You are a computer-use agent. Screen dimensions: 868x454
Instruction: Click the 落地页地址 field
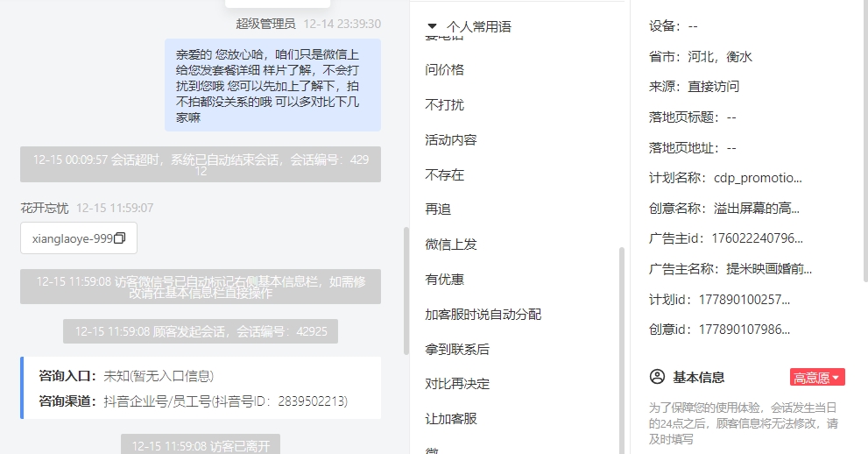point(693,148)
